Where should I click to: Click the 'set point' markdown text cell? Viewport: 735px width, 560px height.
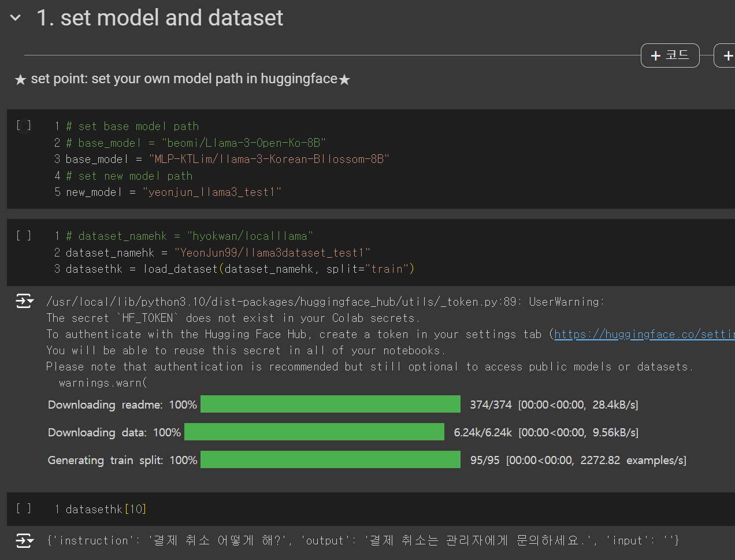pyautogui.click(x=183, y=79)
